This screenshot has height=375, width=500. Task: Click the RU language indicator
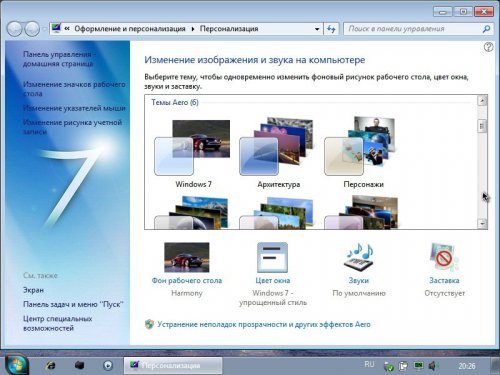(x=369, y=365)
